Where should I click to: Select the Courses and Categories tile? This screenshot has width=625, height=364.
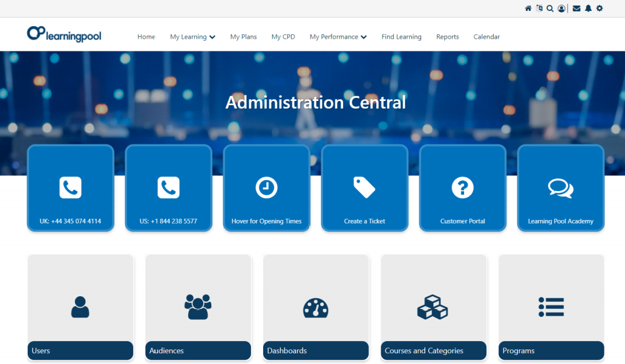[x=433, y=307]
